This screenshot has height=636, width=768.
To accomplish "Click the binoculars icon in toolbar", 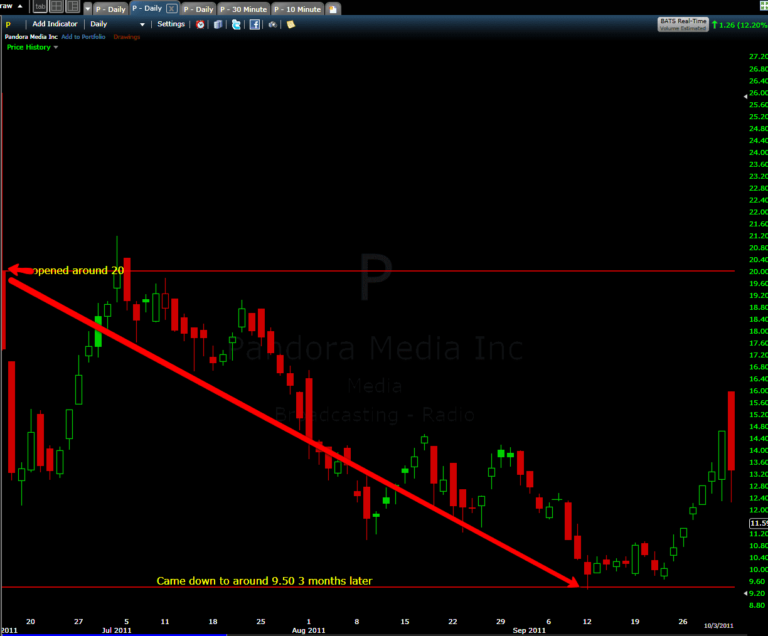I will pyautogui.click(x=273, y=24).
